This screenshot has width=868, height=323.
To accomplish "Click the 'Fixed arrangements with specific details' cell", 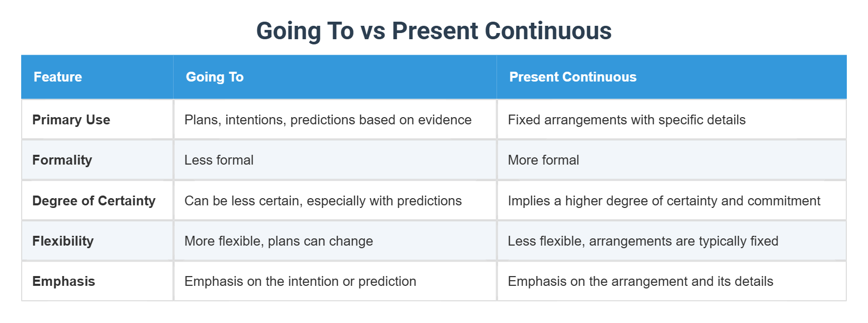I will [x=626, y=120].
